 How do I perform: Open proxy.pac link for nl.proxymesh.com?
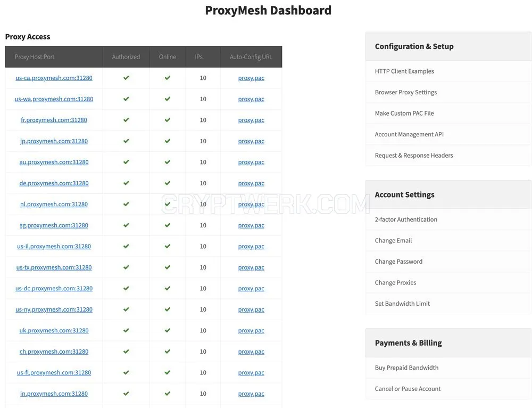[x=251, y=204]
